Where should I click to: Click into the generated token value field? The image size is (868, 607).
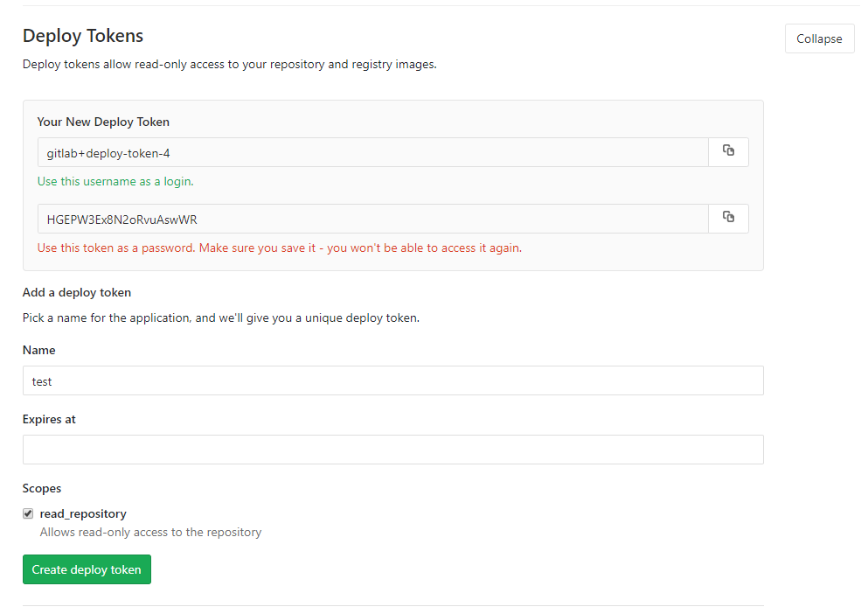pos(372,219)
